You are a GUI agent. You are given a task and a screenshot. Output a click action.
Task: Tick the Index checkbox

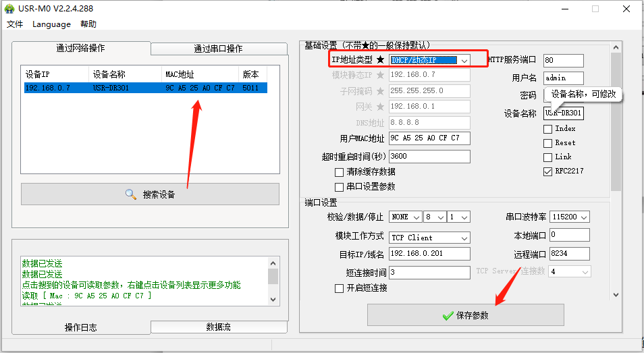547,130
